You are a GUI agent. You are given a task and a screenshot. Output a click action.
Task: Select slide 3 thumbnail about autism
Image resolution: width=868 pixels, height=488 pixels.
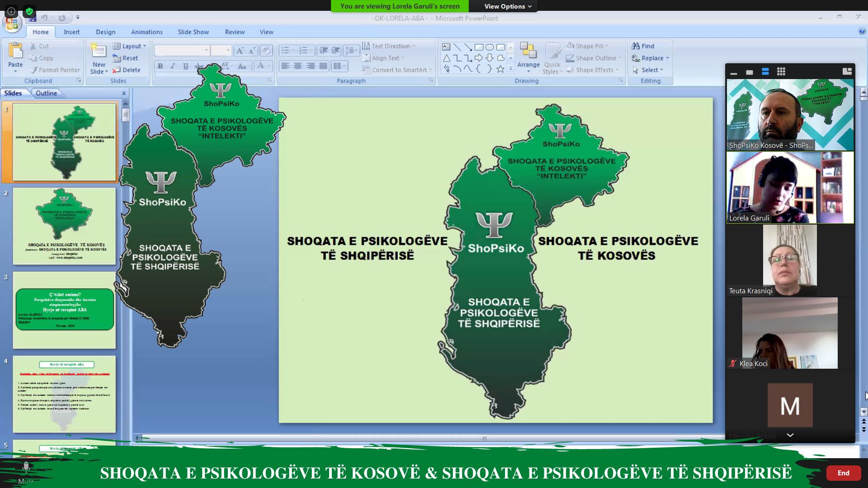click(64, 310)
